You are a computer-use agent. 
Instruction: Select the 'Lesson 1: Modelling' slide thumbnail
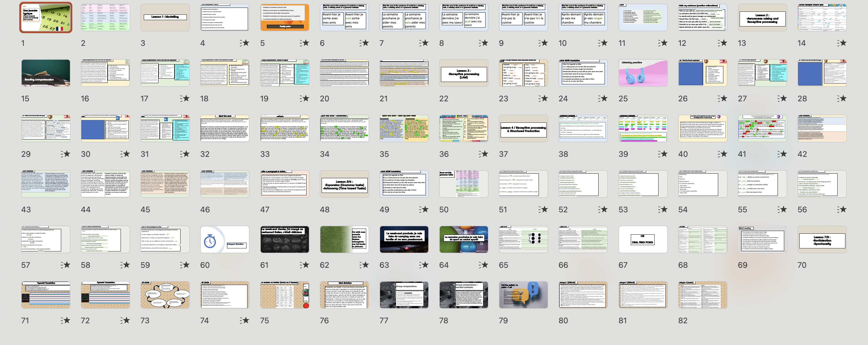point(165,17)
